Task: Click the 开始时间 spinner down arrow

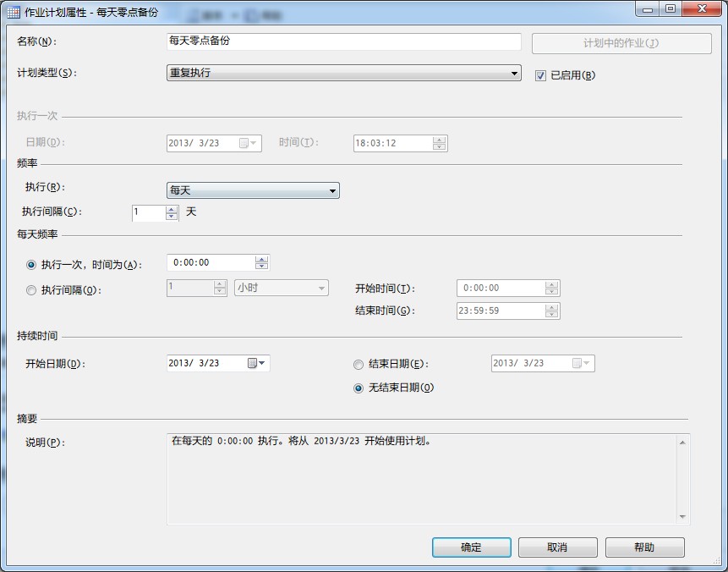Action: 551,292
